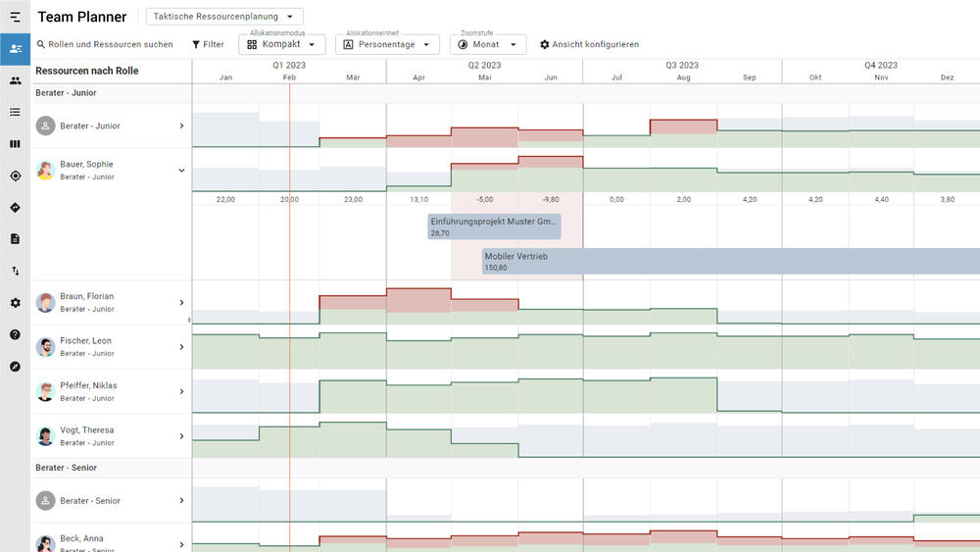
Task: Click the target crosshair icon in sidebar
Action: 15,176
